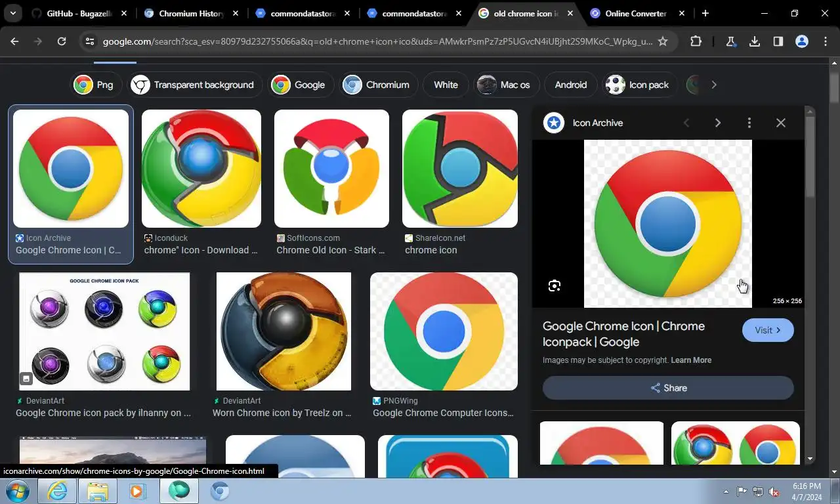Select Worn Chrome icon thumbnail
This screenshot has width=840, height=504.
point(283,331)
